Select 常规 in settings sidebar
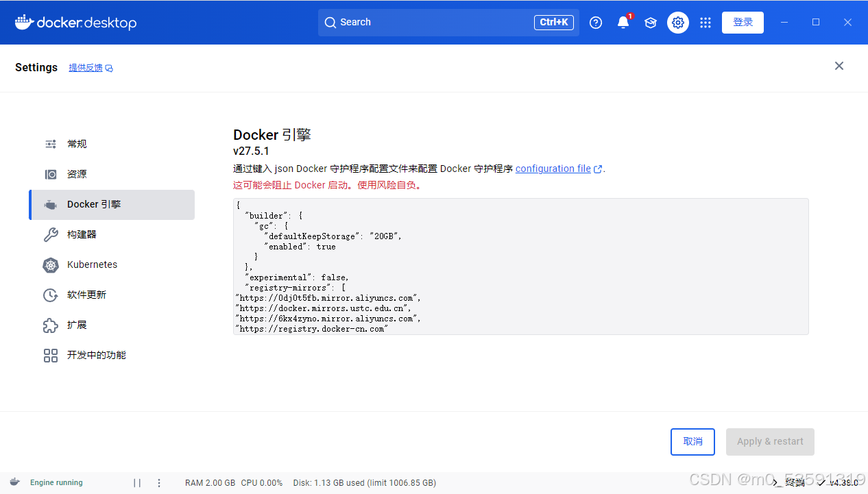This screenshot has width=868, height=494. tap(112, 144)
